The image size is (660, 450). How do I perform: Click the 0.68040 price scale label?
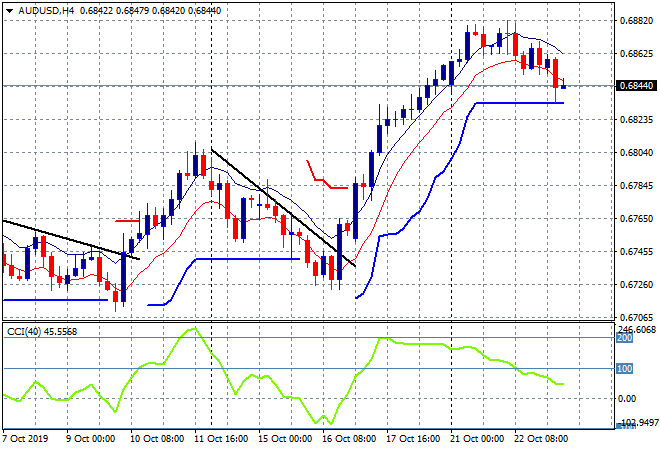pos(636,153)
